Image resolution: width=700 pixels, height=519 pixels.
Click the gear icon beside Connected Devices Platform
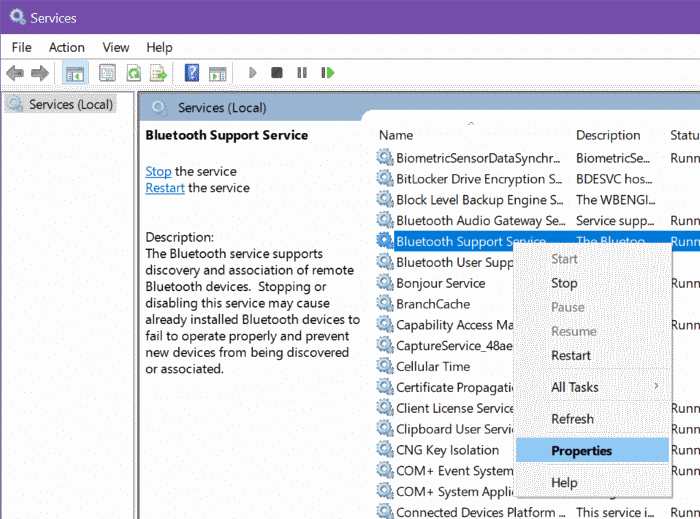tap(384, 511)
